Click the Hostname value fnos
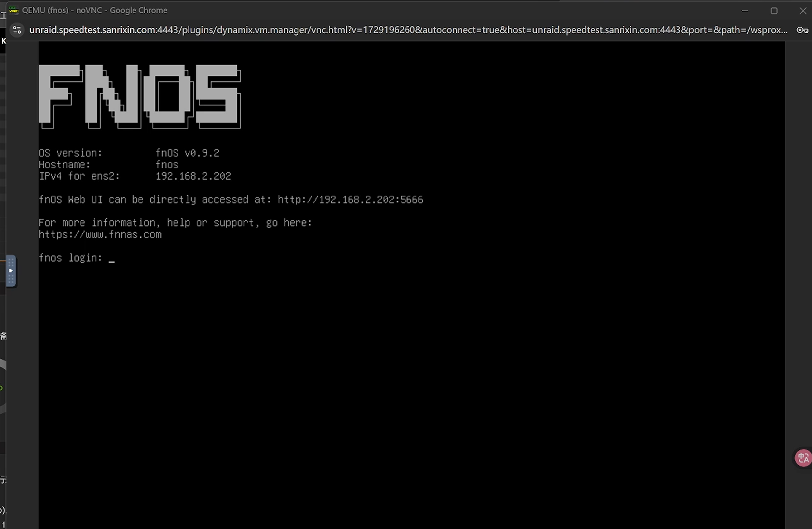The width and height of the screenshot is (812, 529). 167,165
